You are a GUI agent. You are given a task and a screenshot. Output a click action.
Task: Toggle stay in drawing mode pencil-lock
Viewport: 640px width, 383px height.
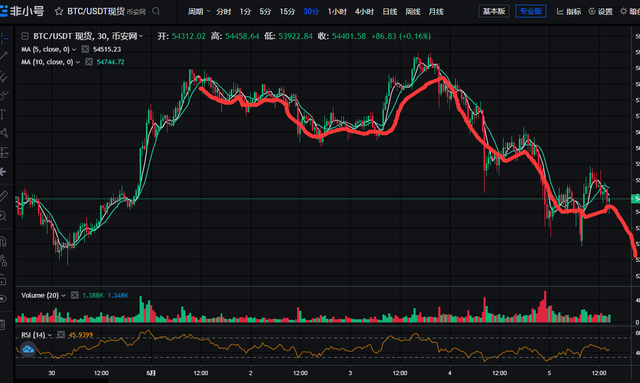tap(3, 261)
